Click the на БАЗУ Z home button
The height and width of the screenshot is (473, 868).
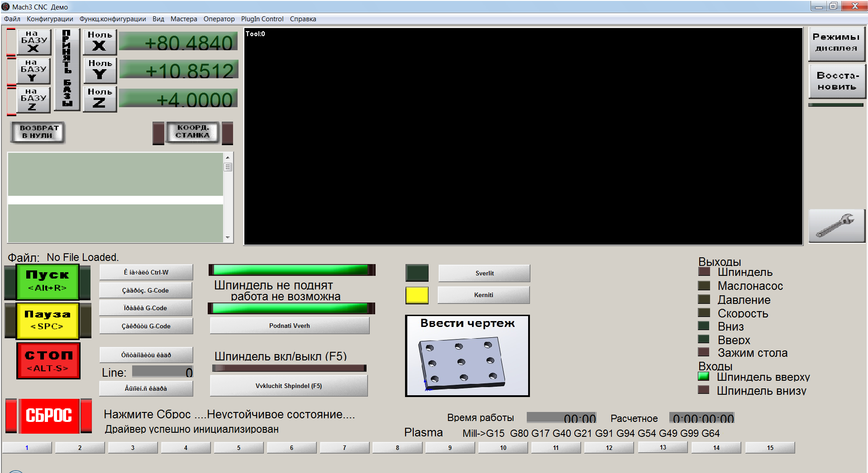point(33,99)
